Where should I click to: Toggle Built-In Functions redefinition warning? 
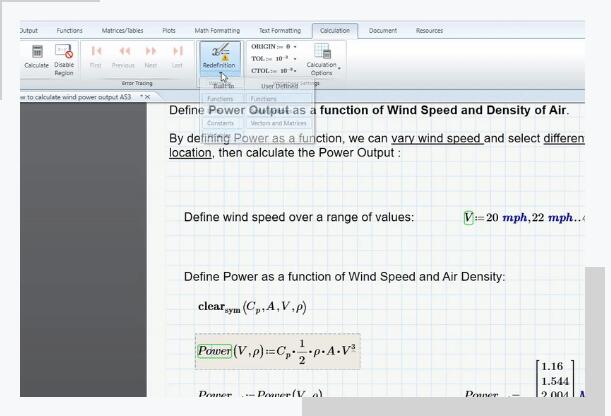click(222, 99)
